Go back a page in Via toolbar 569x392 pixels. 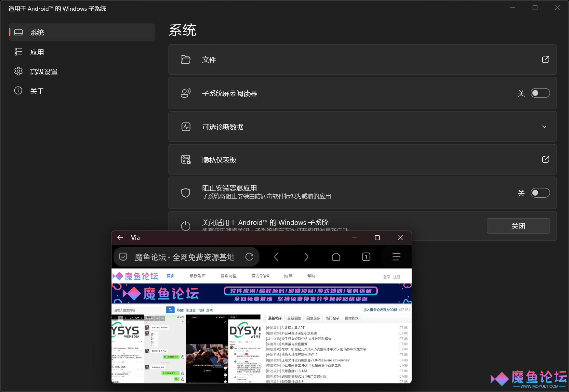coord(276,257)
